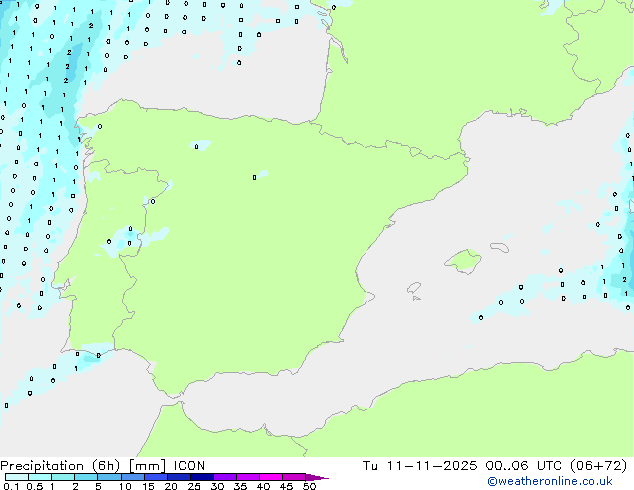
Task: Click the legend label '45'
Action: pos(286,486)
